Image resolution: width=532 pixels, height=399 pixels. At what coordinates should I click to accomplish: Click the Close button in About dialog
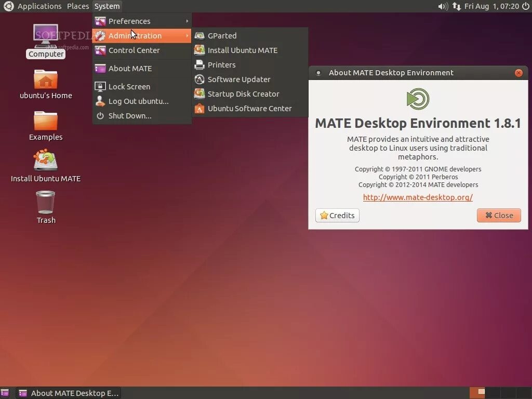coord(499,216)
